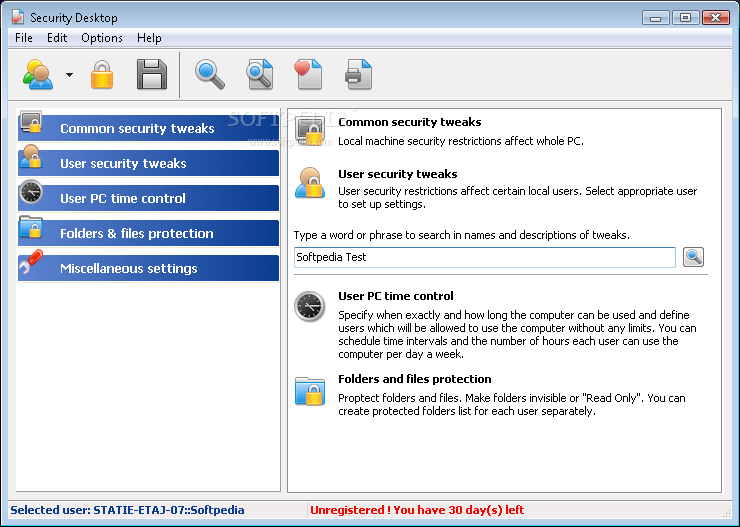This screenshot has width=740, height=527.
Task: Click the Folders and files protection heading
Action: coord(415,379)
